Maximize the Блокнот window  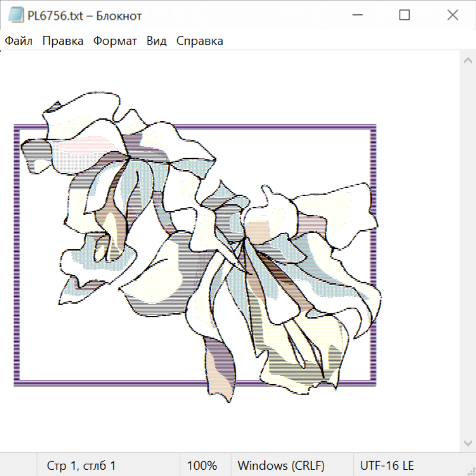[x=404, y=15]
